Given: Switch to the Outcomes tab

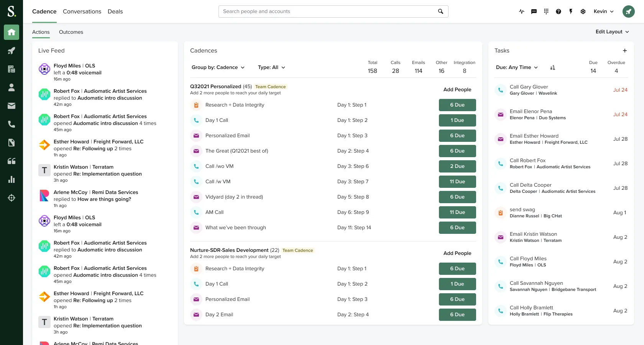Looking at the screenshot, I should tap(71, 32).
